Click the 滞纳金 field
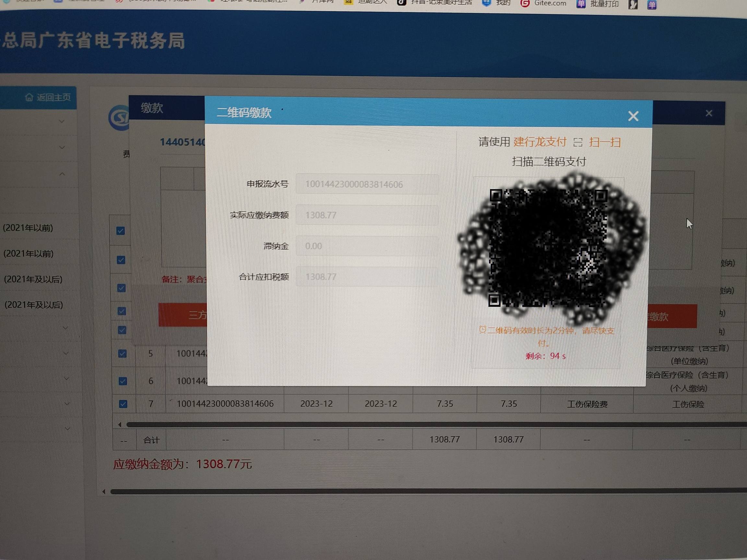The height and width of the screenshot is (560, 747). click(x=367, y=246)
